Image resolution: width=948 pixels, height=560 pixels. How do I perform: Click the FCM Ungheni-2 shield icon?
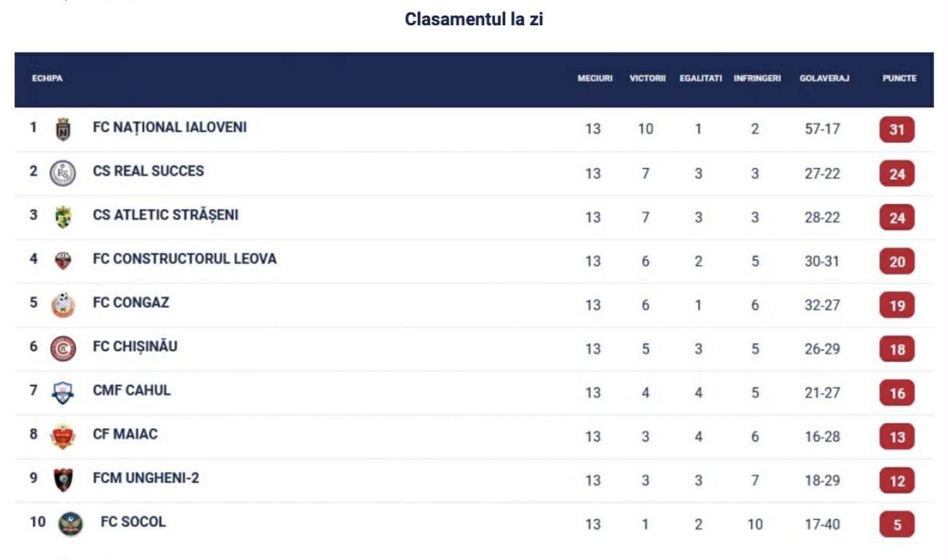point(63,480)
